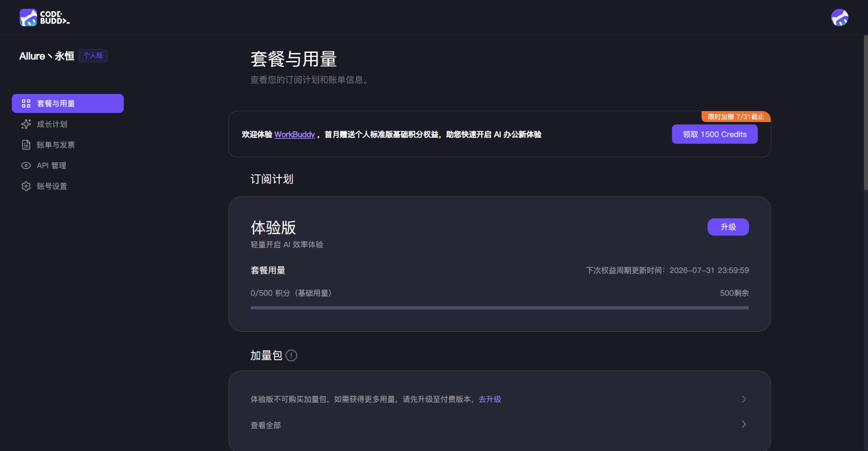This screenshot has height=451, width=868.
Task: Click the info icon next to 加量包
Action: tap(292, 356)
